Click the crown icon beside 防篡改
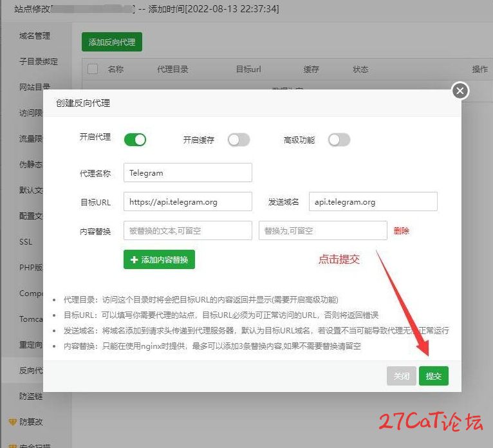Image resolution: width=493 pixels, height=448 pixels. (12, 422)
